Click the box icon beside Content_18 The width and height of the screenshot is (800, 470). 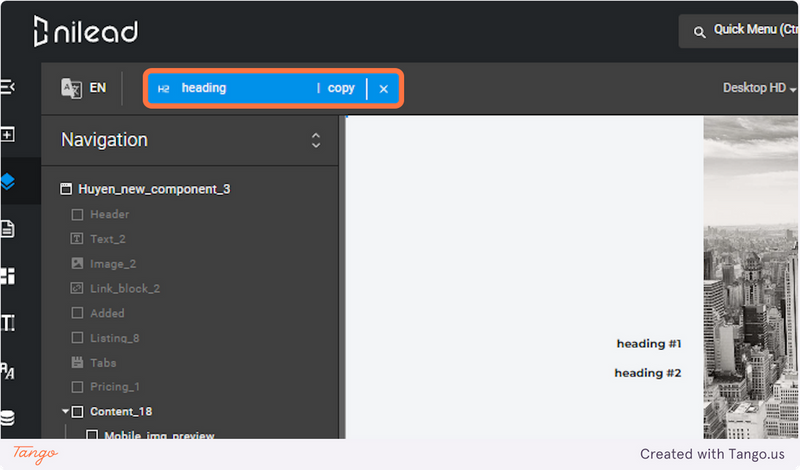pyautogui.click(x=77, y=411)
